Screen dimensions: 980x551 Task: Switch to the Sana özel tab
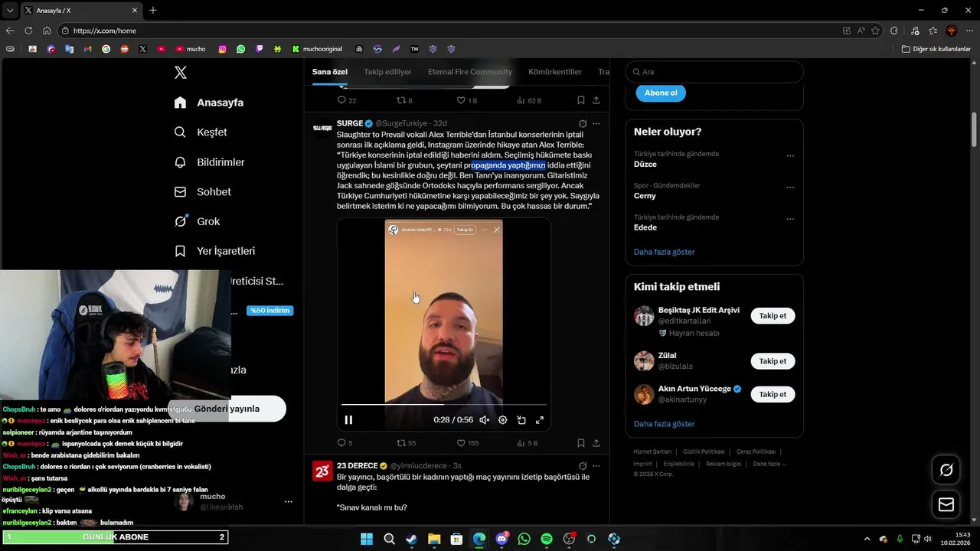click(330, 72)
